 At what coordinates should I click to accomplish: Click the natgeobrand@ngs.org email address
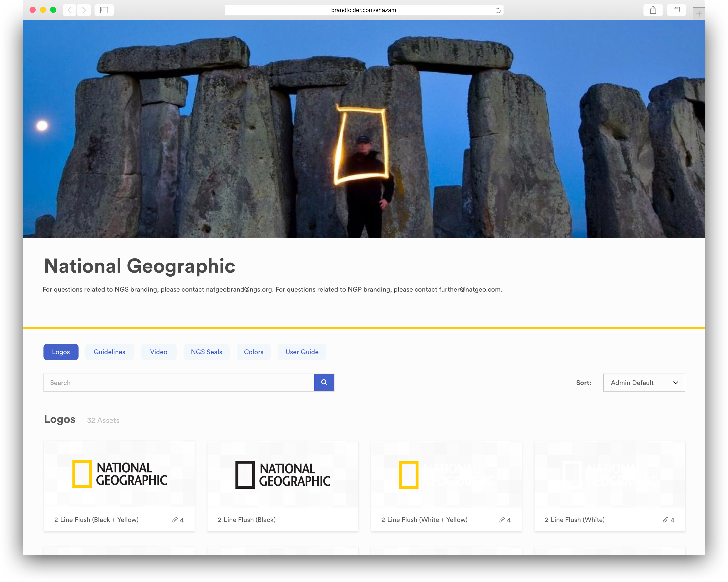239,289
